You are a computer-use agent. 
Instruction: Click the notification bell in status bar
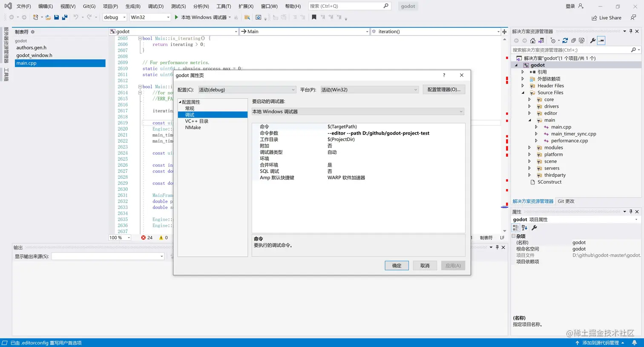[634, 343]
